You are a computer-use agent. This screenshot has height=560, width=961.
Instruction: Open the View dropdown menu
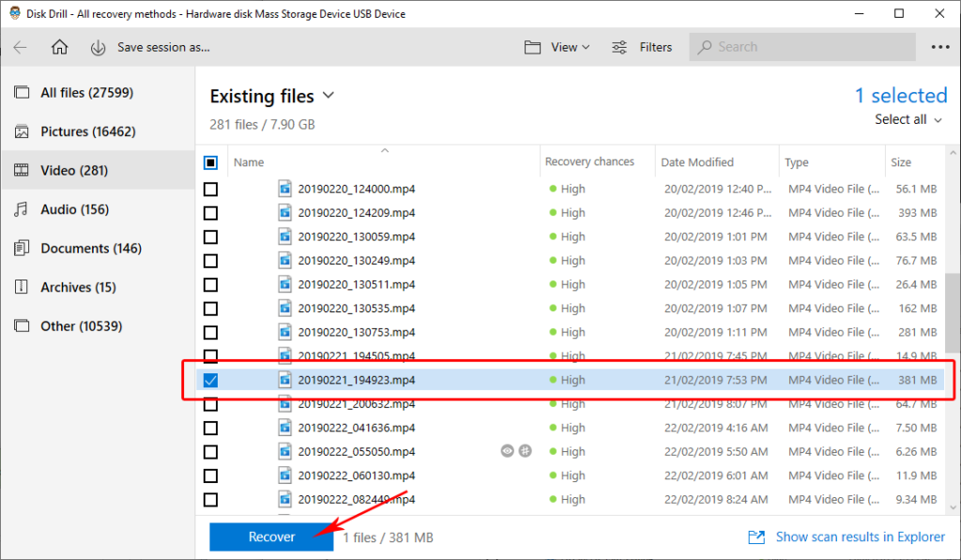[557, 47]
